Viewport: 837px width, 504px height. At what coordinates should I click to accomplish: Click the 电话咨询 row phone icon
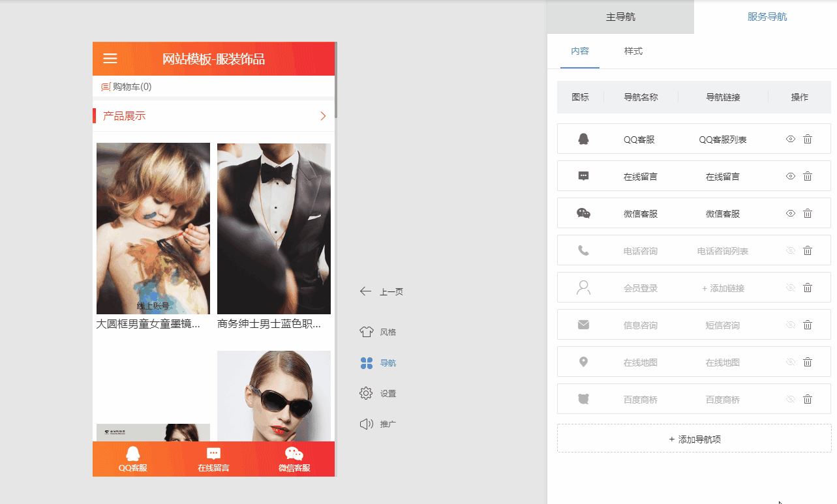(x=583, y=250)
